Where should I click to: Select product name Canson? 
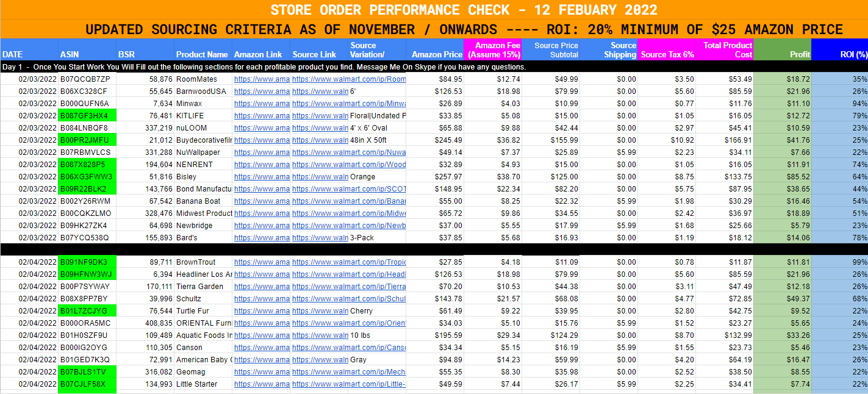point(203,347)
